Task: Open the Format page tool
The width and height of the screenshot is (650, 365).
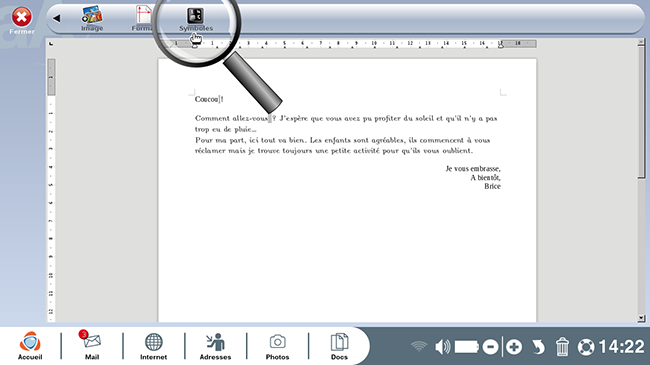Action: 143,18
